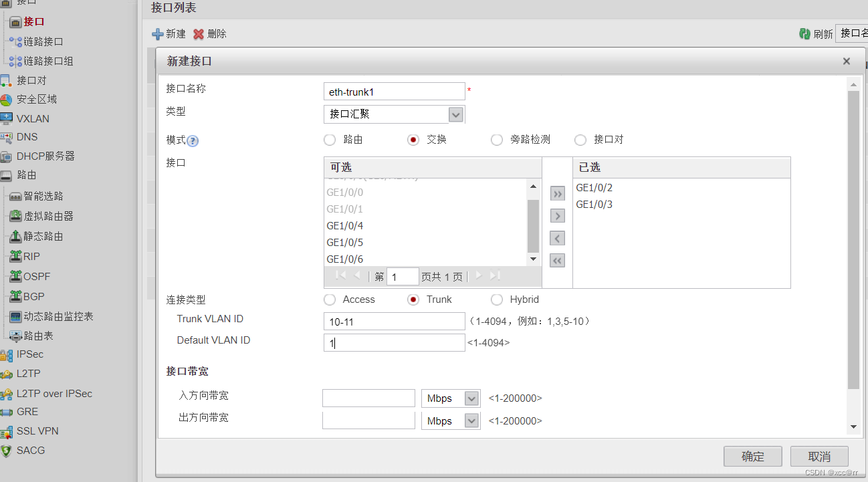Click the dialog scrollbar down arrow
This screenshot has width=868, height=482.
click(853, 427)
